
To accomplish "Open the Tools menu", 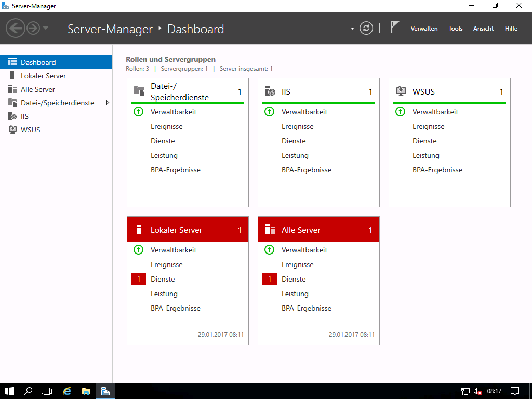I will pos(455,29).
